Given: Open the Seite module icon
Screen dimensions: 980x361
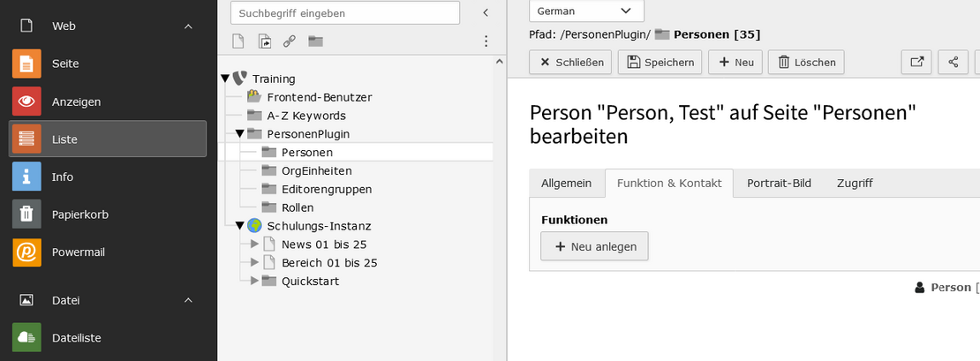Looking at the screenshot, I should point(26,64).
